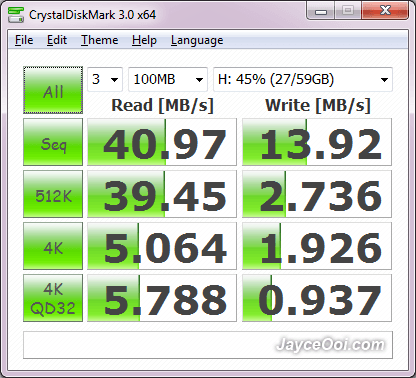This screenshot has height=378, width=416.
Task: Run the 512K random benchmark
Action: (53, 194)
